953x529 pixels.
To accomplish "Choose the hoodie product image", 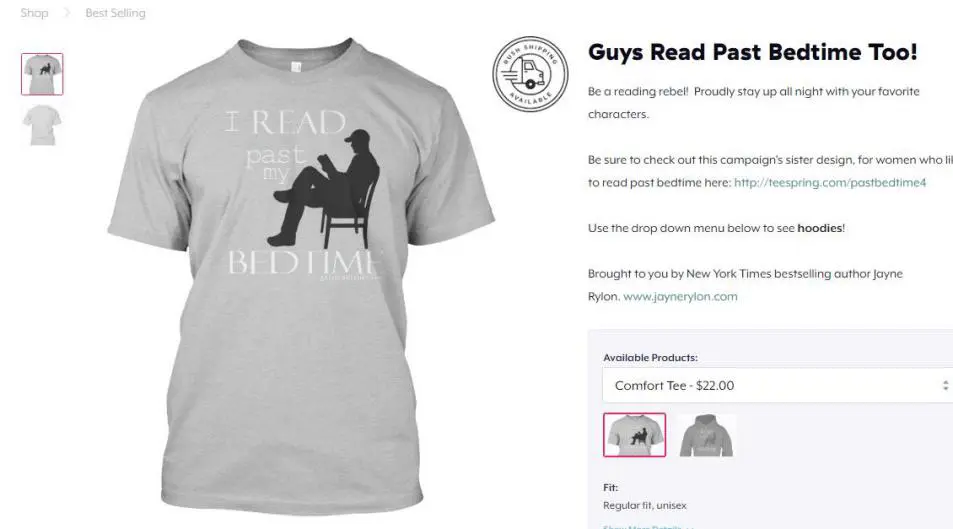I will tap(706, 435).
